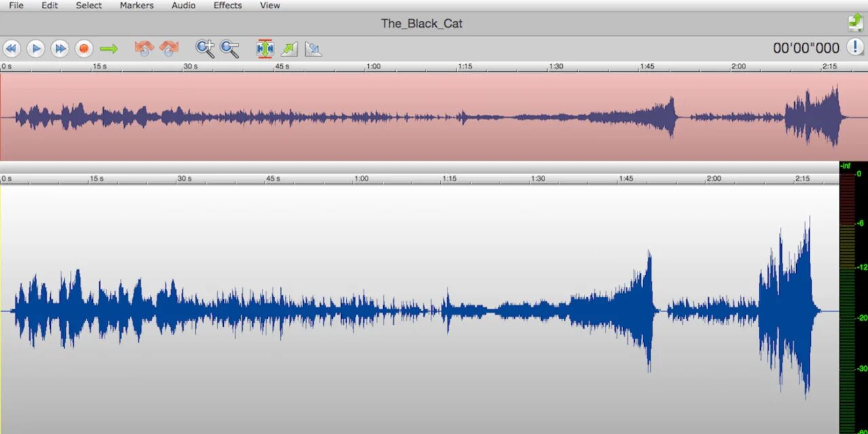This screenshot has height=434, width=868.
Task: Undo the last edit
Action: [143, 48]
